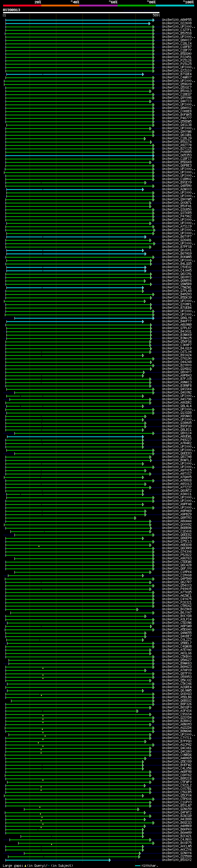Open hit UniRef100_P22451

click(x=177, y=57)
